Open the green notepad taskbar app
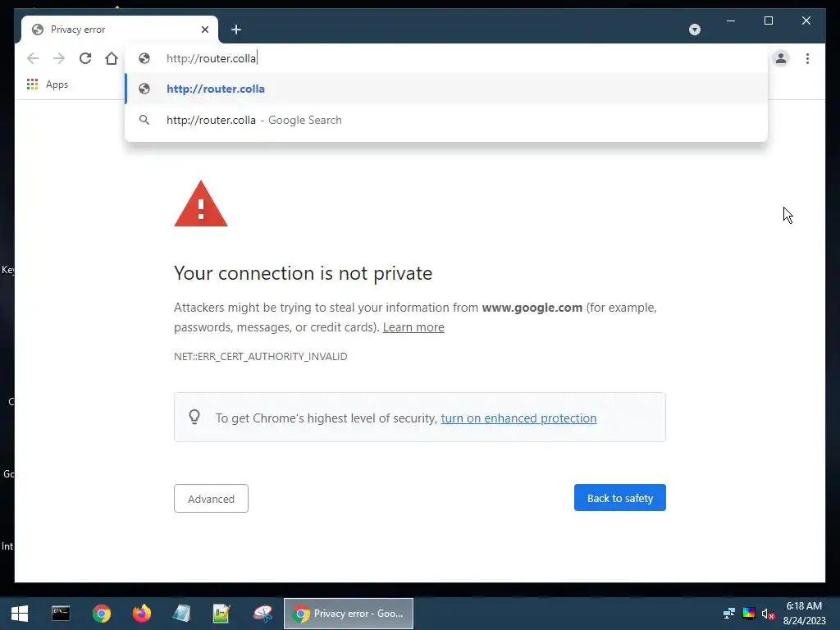Screen dimensions: 840x630 [221, 614]
